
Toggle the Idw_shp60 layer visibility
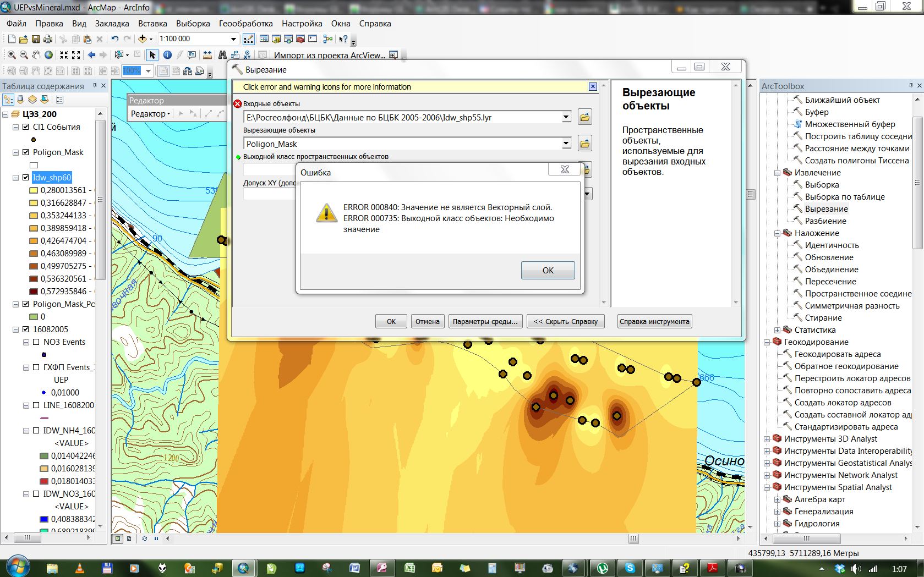click(x=25, y=178)
